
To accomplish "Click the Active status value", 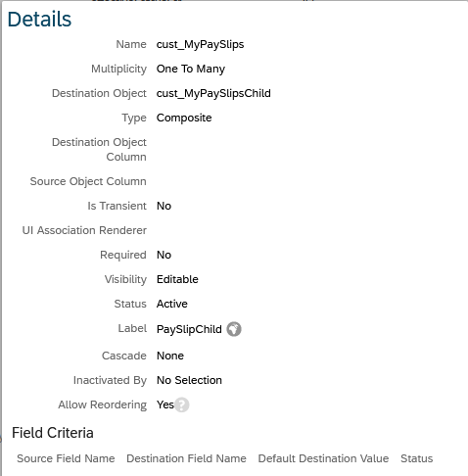I will 172,304.
